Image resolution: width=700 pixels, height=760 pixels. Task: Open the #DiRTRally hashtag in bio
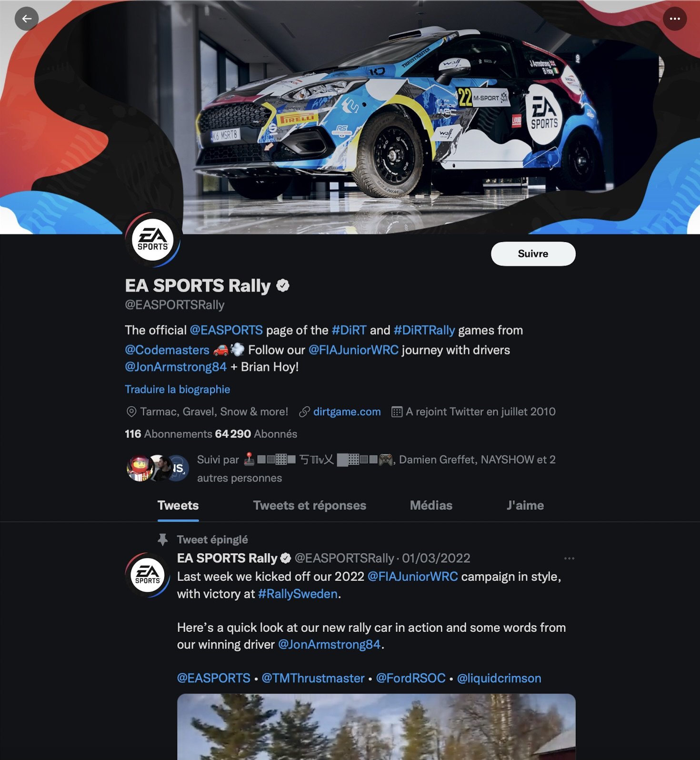[424, 330]
